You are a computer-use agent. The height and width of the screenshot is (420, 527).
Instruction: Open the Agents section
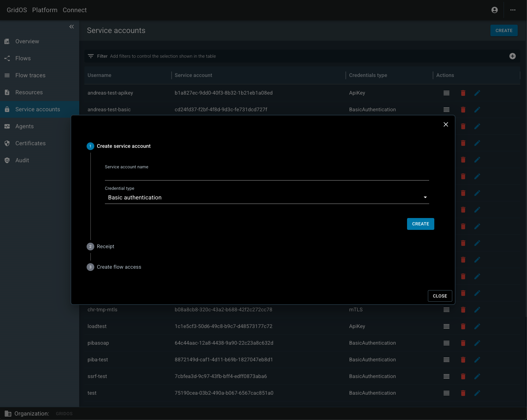pos(24,126)
